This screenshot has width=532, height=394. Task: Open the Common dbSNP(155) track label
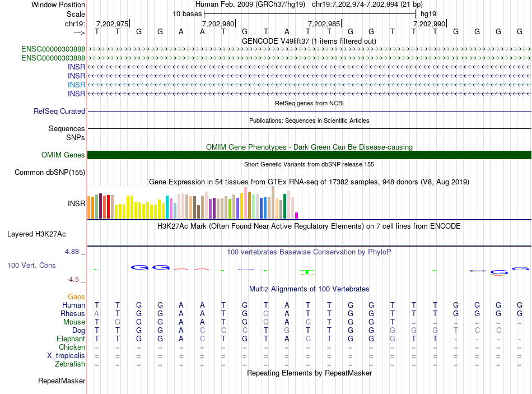point(50,173)
